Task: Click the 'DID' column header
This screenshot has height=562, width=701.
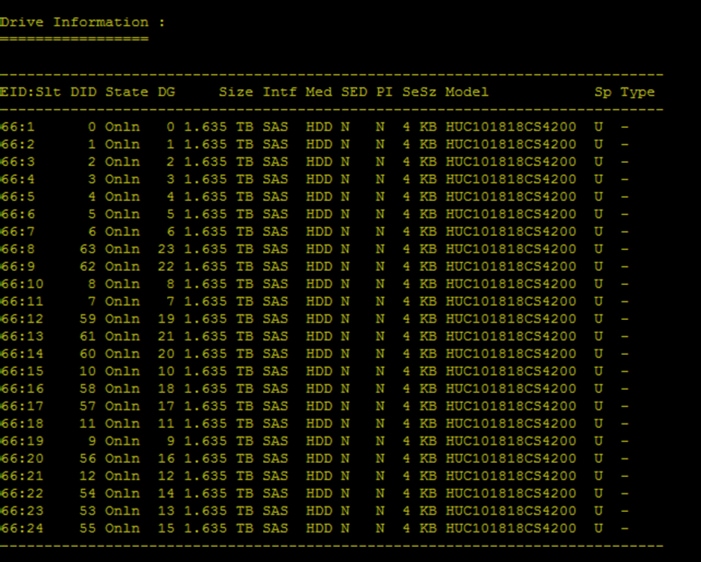Action: 83,92
